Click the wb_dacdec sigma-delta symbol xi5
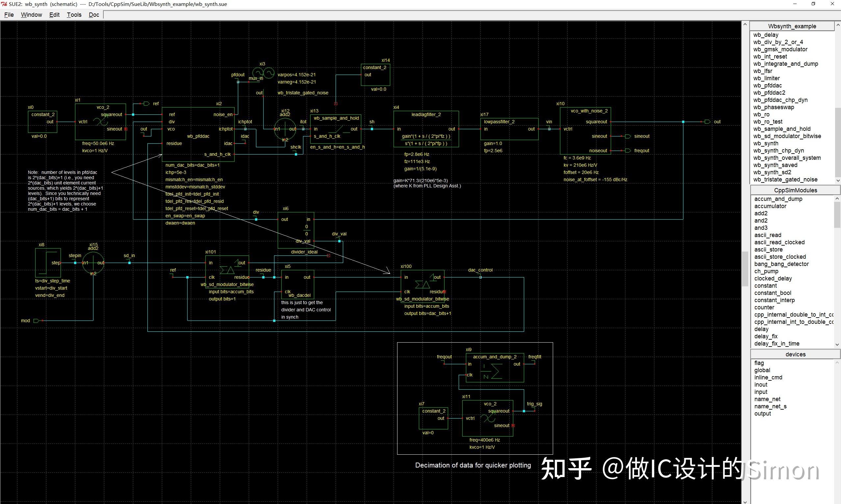This screenshot has height=504, width=841. tap(297, 285)
